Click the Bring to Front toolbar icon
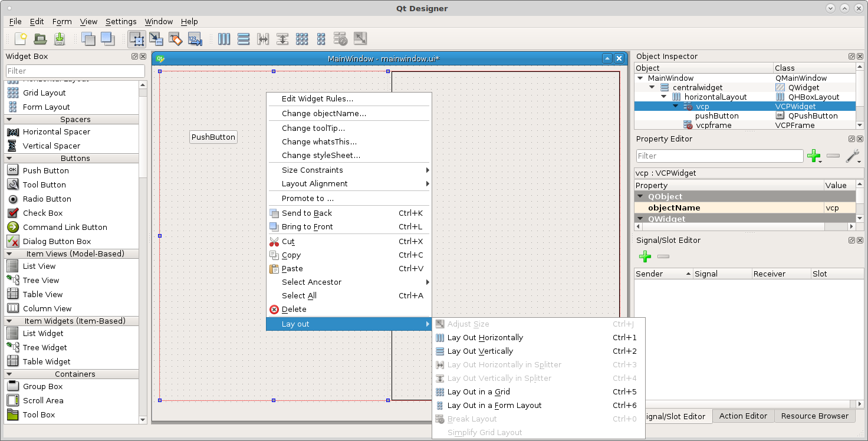Screen dimensions: 868x441 pos(107,39)
